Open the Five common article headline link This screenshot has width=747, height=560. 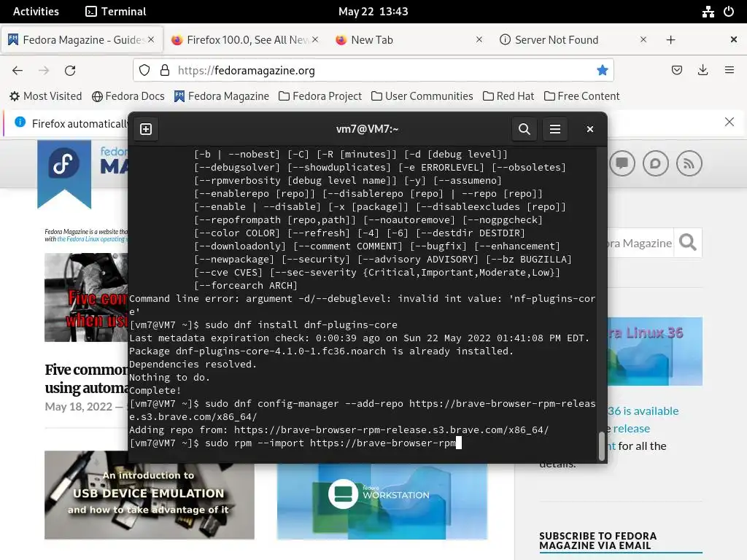coord(86,379)
